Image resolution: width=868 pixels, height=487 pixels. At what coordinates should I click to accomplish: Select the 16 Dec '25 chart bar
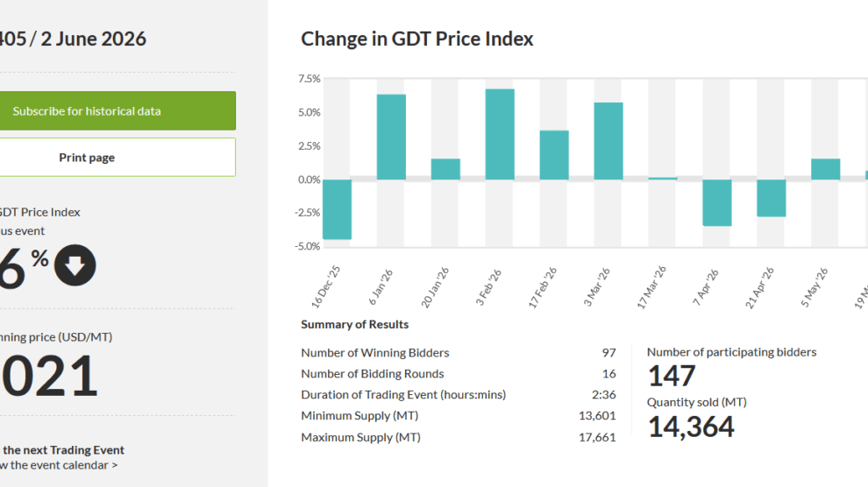[338, 209]
